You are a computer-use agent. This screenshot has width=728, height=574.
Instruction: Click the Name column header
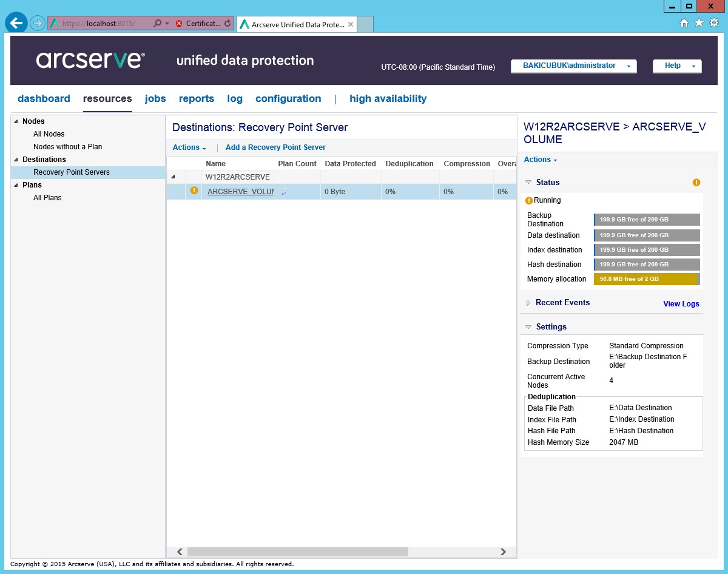tap(215, 164)
